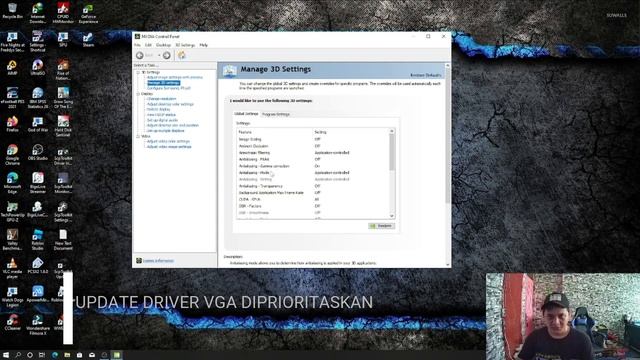Screen dimensions: 640x360
Task: Select the Anisotropic filtering setting row
Action: coord(313,153)
